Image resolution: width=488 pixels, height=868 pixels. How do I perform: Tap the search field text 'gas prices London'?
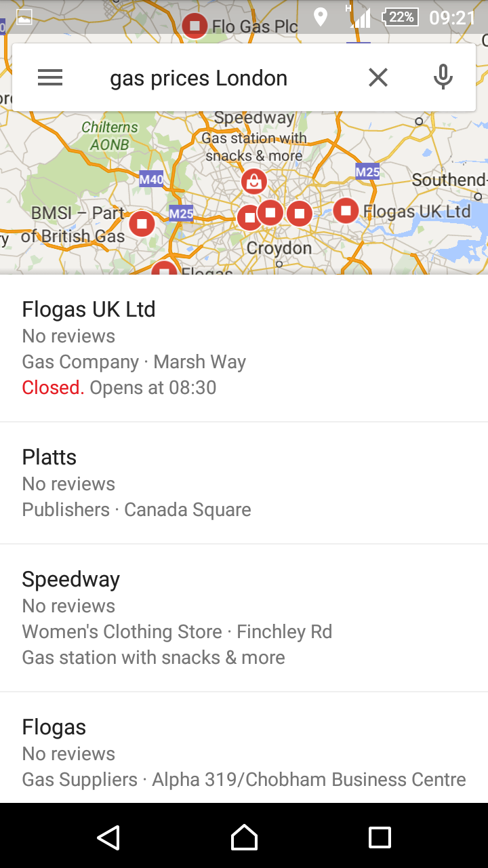coord(199,78)
